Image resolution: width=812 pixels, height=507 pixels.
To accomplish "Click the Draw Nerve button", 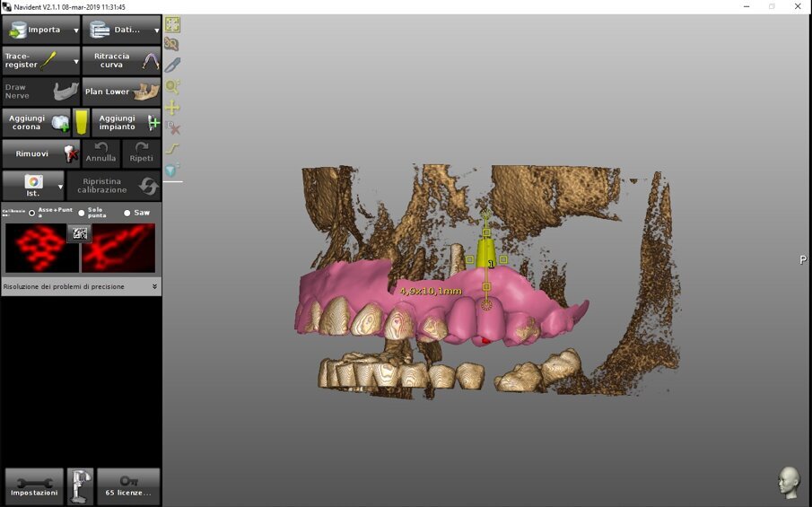I will point(41,92).
